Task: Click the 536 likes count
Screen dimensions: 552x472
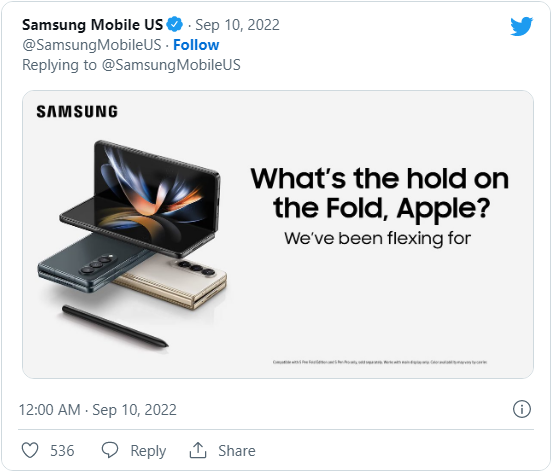Action: [x=62, y=451]
